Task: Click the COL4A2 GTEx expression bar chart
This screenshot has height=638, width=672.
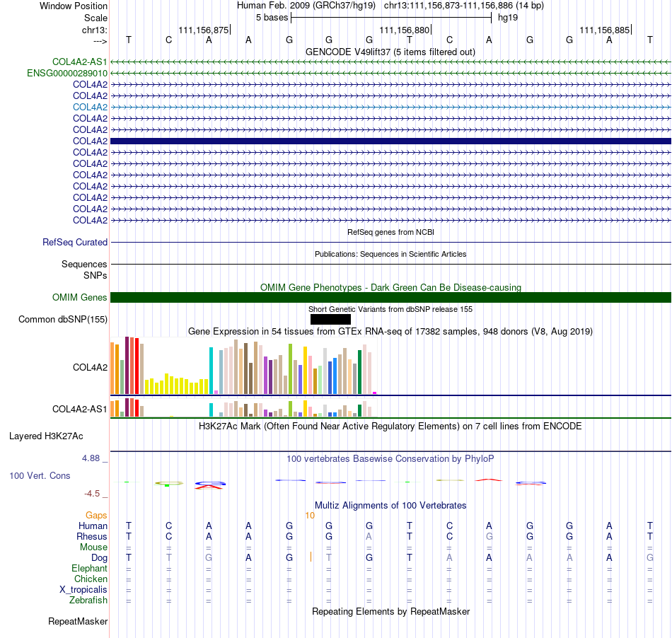Action: [x=243, y=366]
